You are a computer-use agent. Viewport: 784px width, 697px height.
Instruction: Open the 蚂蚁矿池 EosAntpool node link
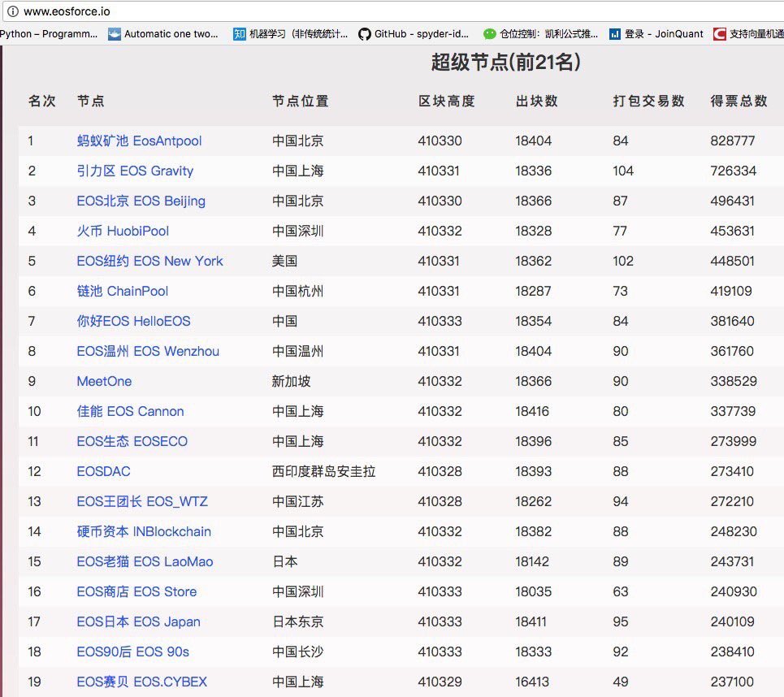(139, 141)
